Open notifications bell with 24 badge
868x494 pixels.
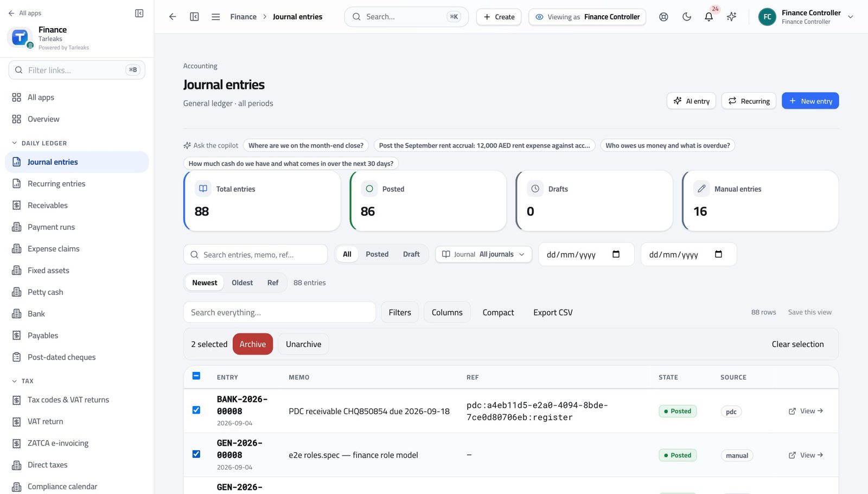709,17
